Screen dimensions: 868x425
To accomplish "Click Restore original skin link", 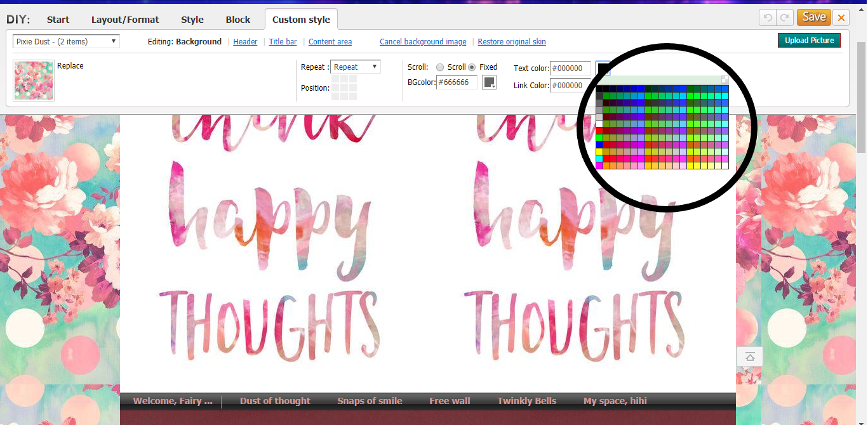I will [x=512, y=42].
